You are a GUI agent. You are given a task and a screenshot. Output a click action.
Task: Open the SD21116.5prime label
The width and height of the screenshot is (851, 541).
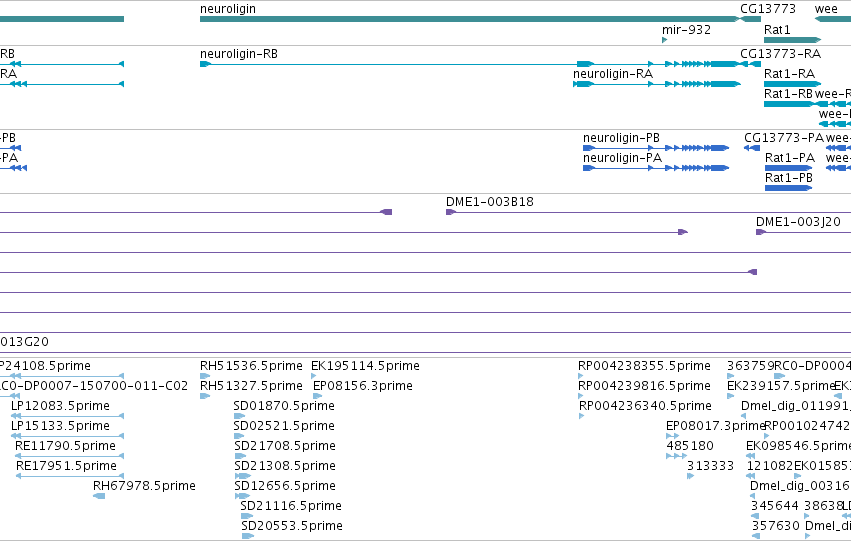tap(290, 506)
